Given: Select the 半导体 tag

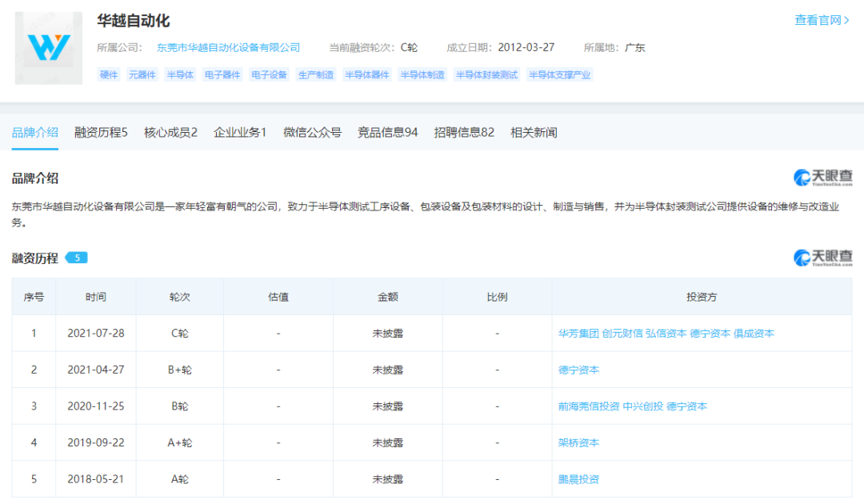Looking at the screenshot, I should tap(180, 75).
